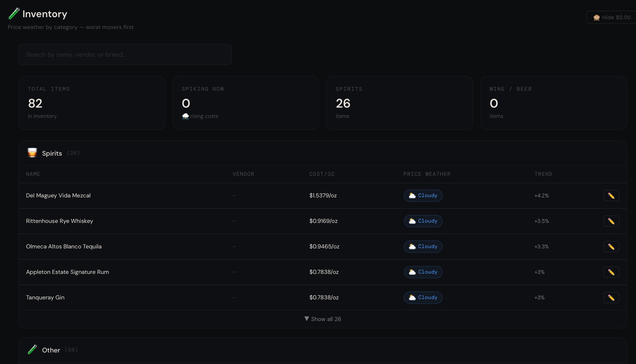Expand the list with Show all 26

[x=323, y=319]
